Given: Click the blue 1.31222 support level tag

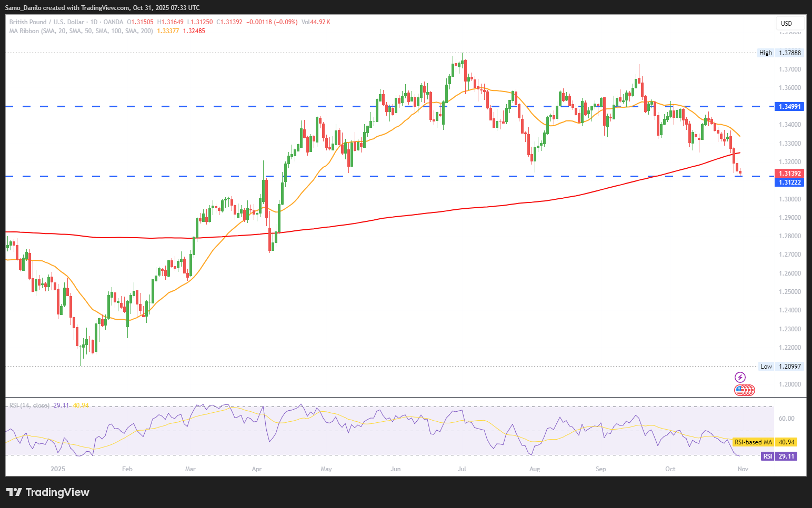Looking at the screenshot, I should click(x=789, y=182).
